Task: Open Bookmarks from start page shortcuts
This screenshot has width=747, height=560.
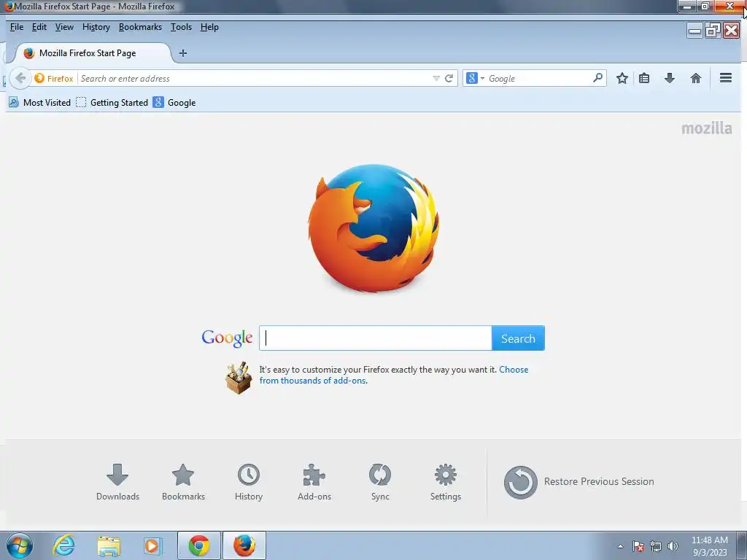Action: [x=183, y=482]
